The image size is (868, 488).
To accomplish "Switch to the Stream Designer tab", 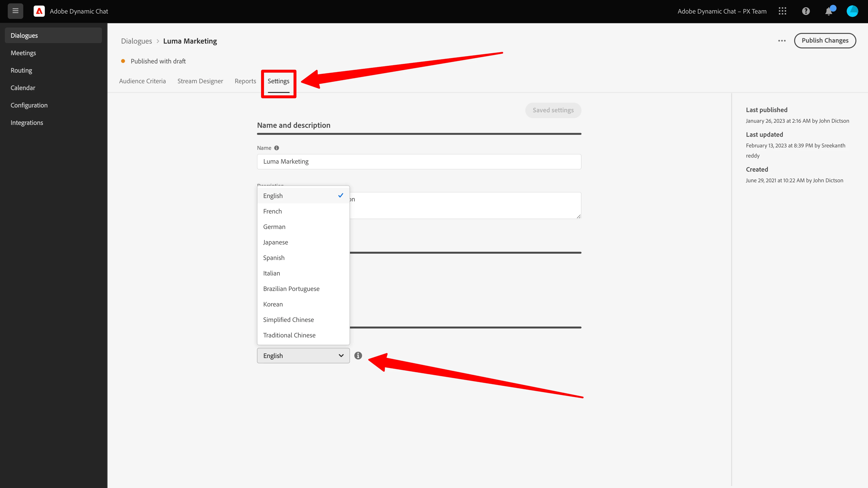I will 200,81.
